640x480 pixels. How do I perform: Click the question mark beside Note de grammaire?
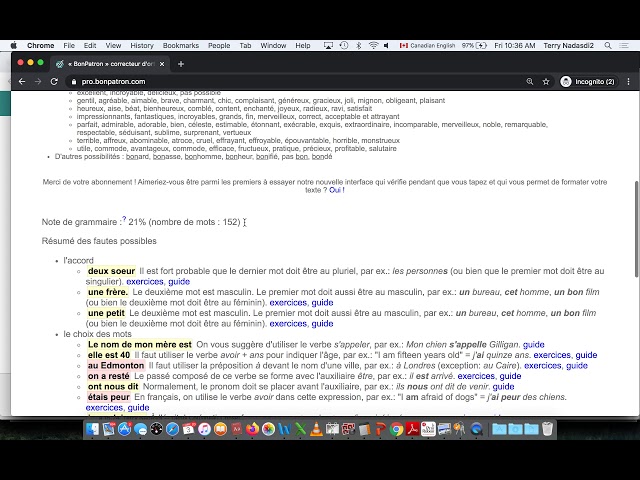point(123,219)
